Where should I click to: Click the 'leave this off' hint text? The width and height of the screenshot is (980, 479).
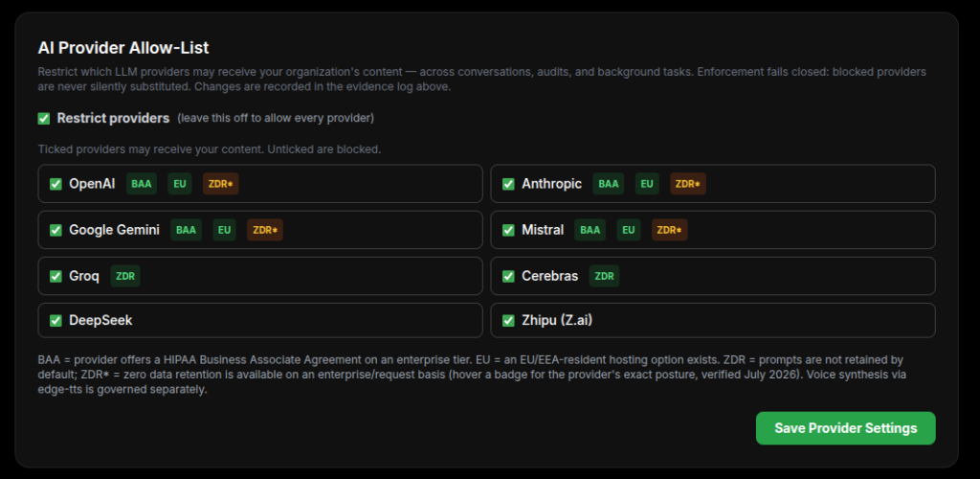pos(276,118)
